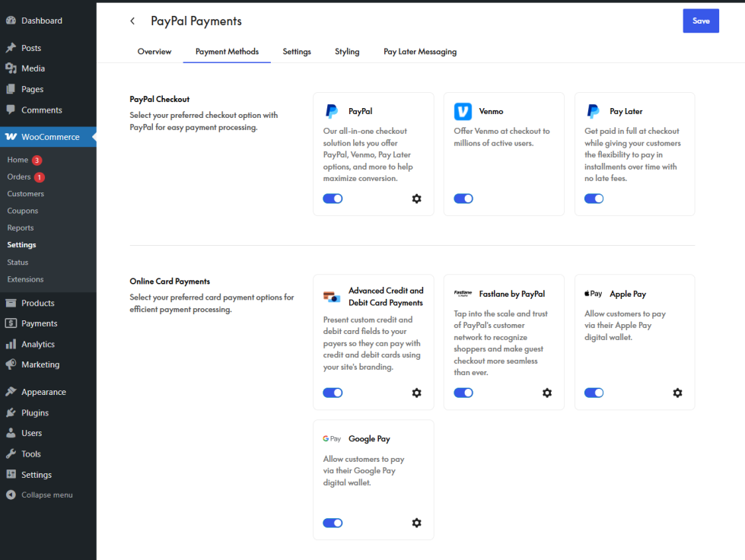Open PayPal card settings gear

pos(416,199)
